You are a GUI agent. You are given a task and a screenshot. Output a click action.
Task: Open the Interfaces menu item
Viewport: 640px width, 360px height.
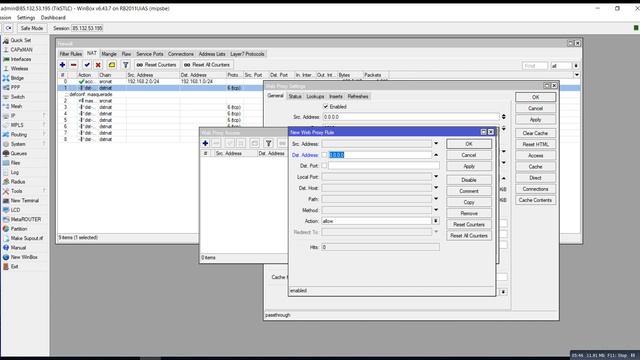coord(21,59)
